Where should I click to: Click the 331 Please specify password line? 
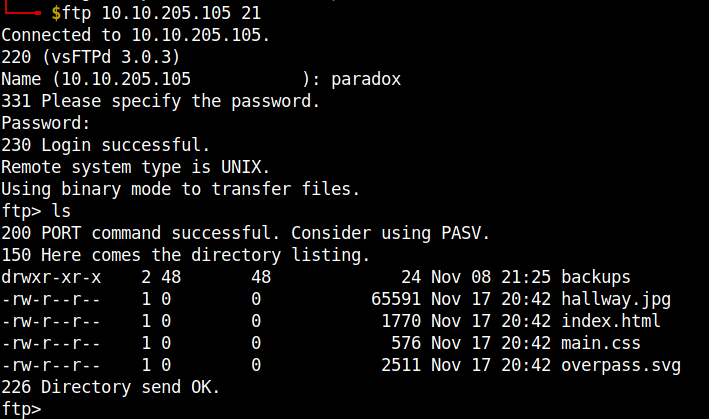click(160, 101)
